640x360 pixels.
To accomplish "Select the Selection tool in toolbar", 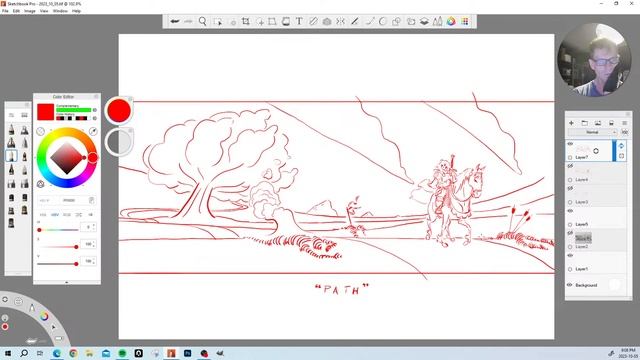I will pos(218,22).
